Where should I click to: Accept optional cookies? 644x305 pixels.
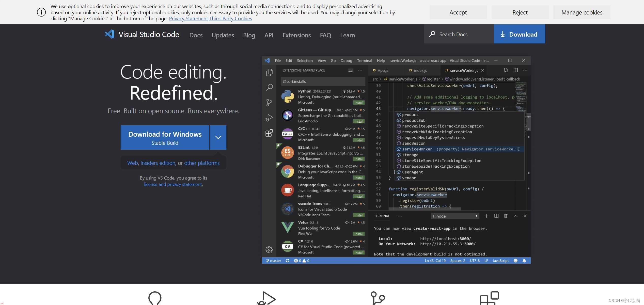[x=458, y=12]
